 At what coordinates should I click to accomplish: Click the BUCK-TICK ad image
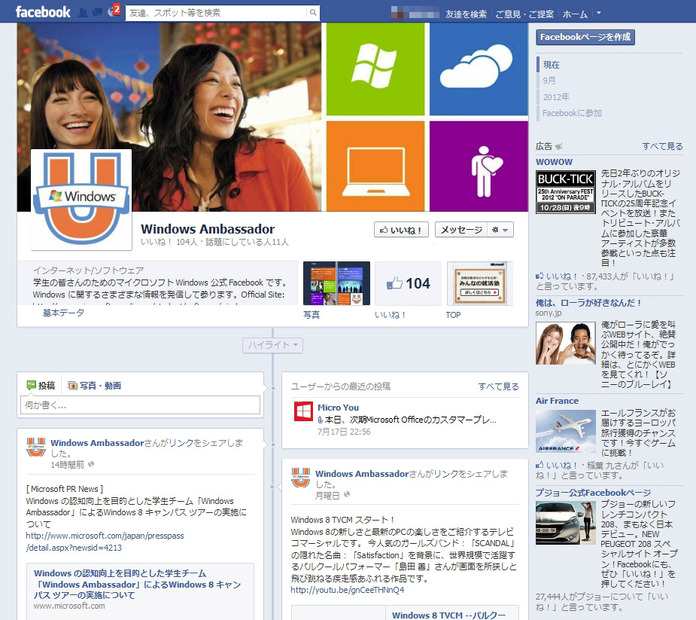[566, 192]
